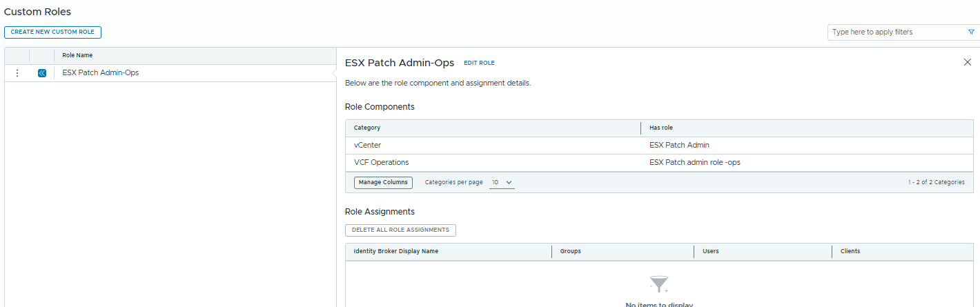
Task: Click the Clients column header
Action: 850,251
